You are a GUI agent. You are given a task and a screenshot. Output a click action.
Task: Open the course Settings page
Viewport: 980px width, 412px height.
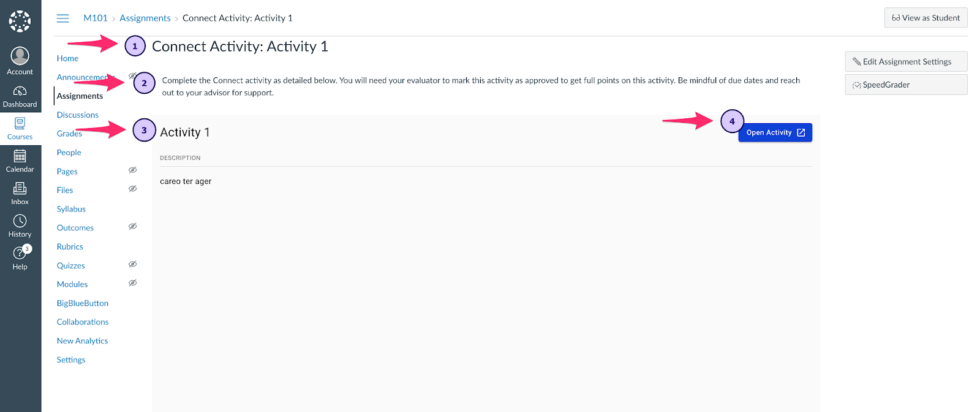(70, 359)
